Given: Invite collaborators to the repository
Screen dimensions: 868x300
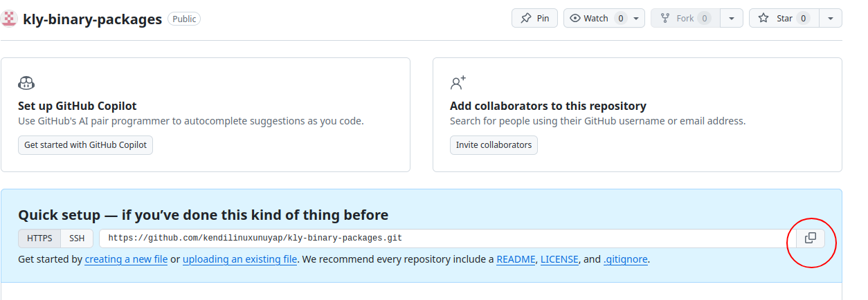Looking at the screenshot, I should pyautogui.click(x=494, y=145).
